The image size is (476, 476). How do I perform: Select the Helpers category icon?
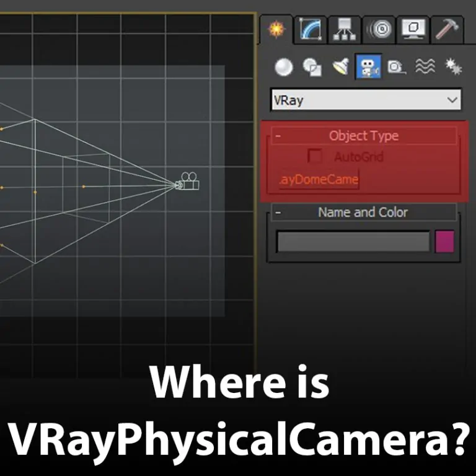(397, 67)
